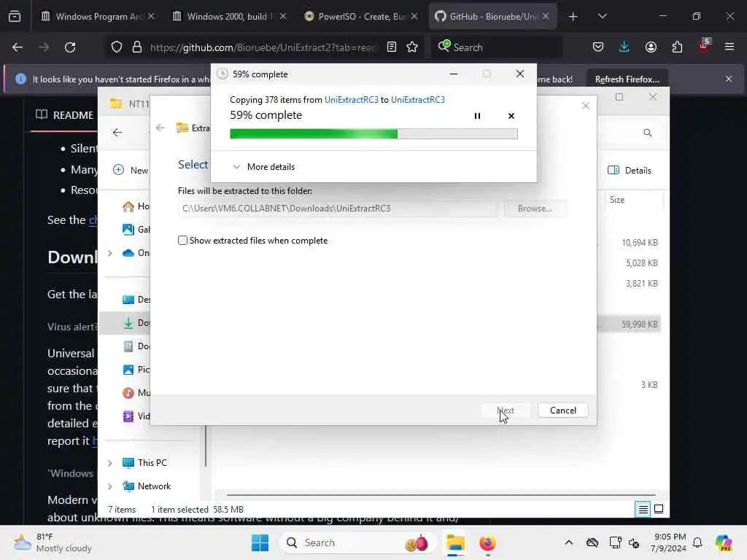Open the Pictures quick access folder
This screenshot has width=747, height=560.
pos(136,370)
